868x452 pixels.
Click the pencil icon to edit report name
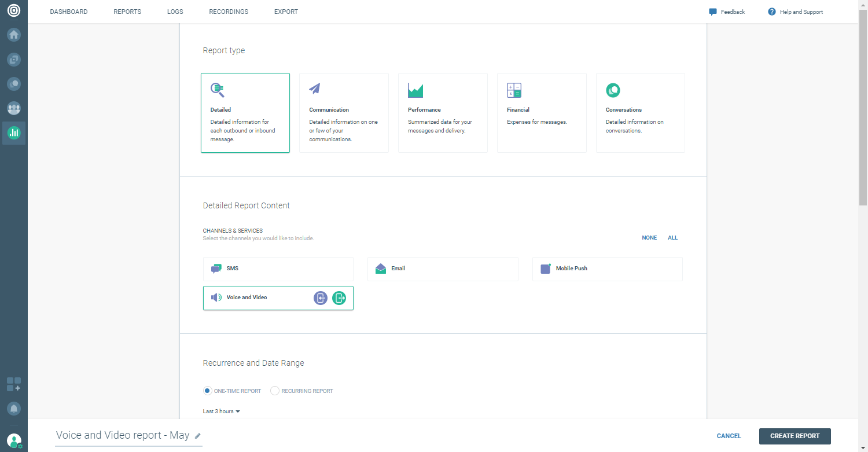click(198, 436)
